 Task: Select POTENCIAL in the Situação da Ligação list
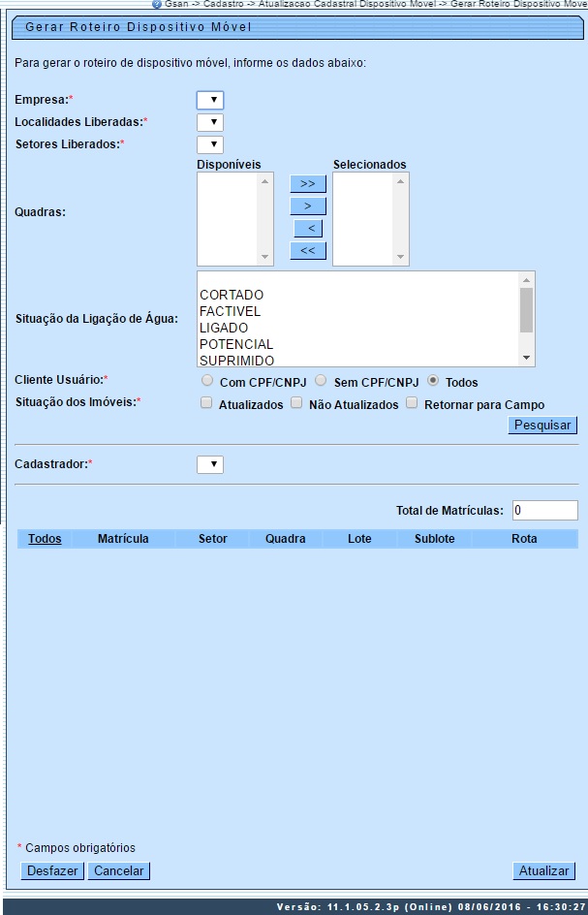[236, 344]
